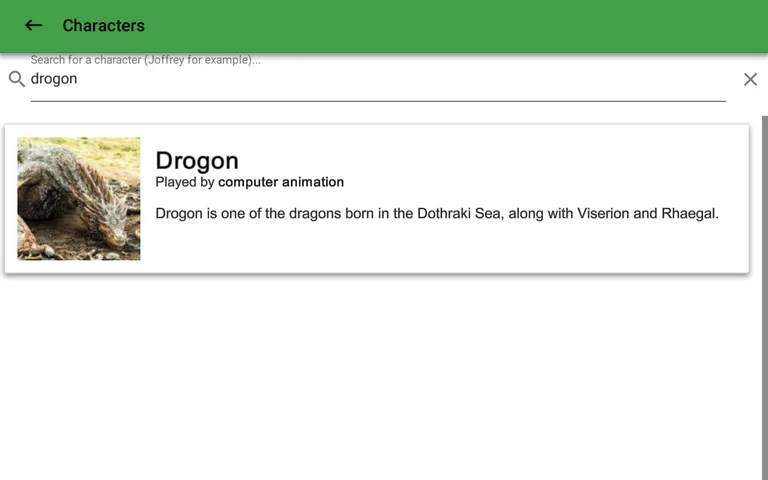
Task: Click the 'Played by' label
Action: tap(185, 182)
